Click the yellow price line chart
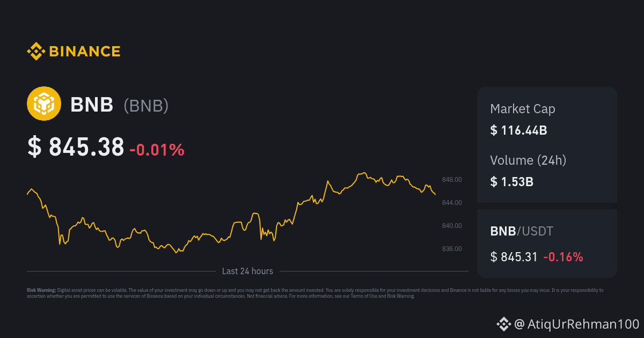The width and height of the screenshot is (644, 338). click(231, 213)
